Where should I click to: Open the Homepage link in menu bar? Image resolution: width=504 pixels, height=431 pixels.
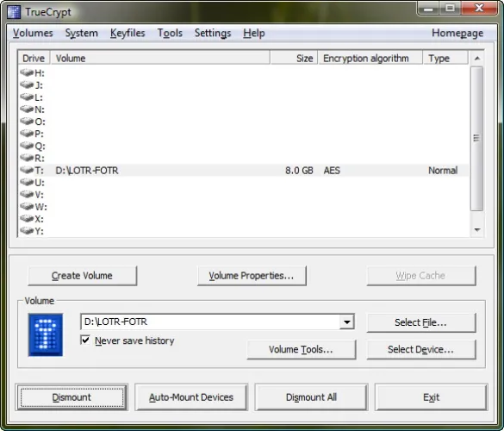coord(457,33)
